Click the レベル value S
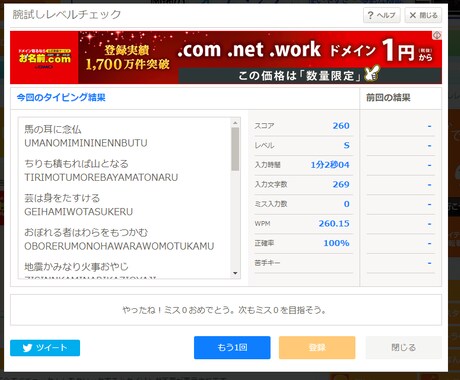This screenshot has height=380, width=460. click(x=347, y=145)
